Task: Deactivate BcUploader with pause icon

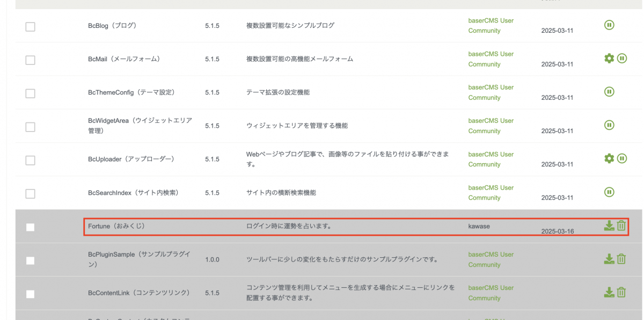Action: 622,158
